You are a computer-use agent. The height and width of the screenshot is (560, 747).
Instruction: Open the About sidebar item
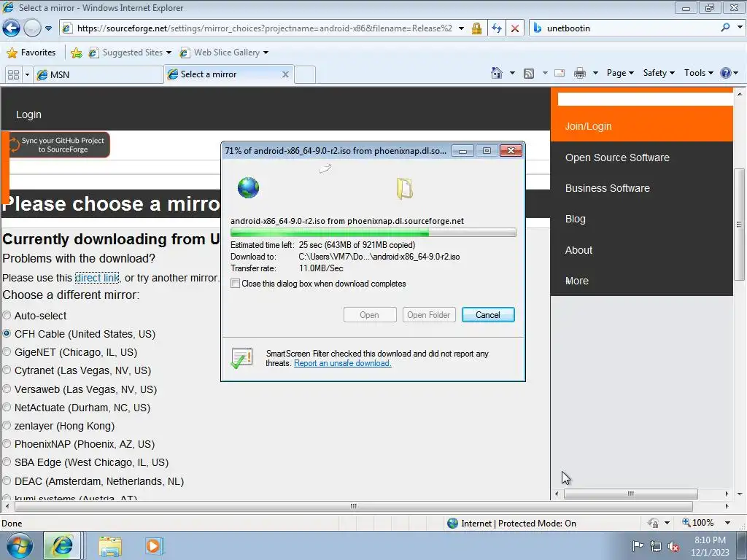click(x=578, y=250)
